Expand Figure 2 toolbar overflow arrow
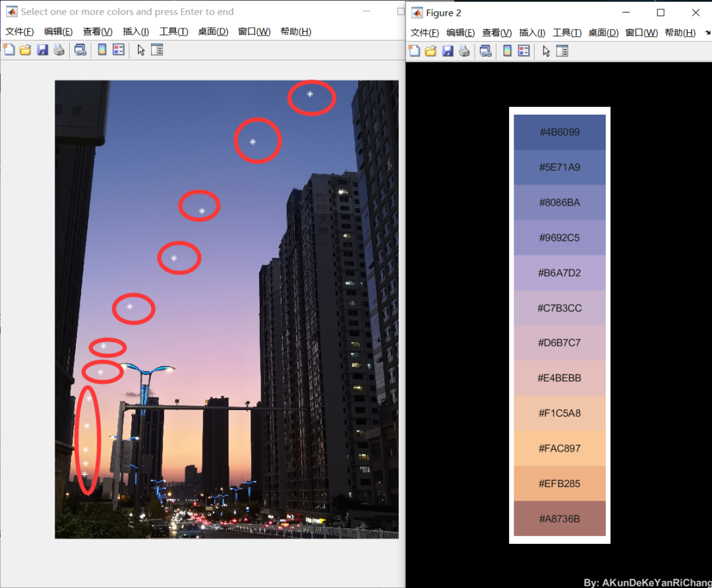This screenshot has height=588, width=712. (x=708, y=33)
